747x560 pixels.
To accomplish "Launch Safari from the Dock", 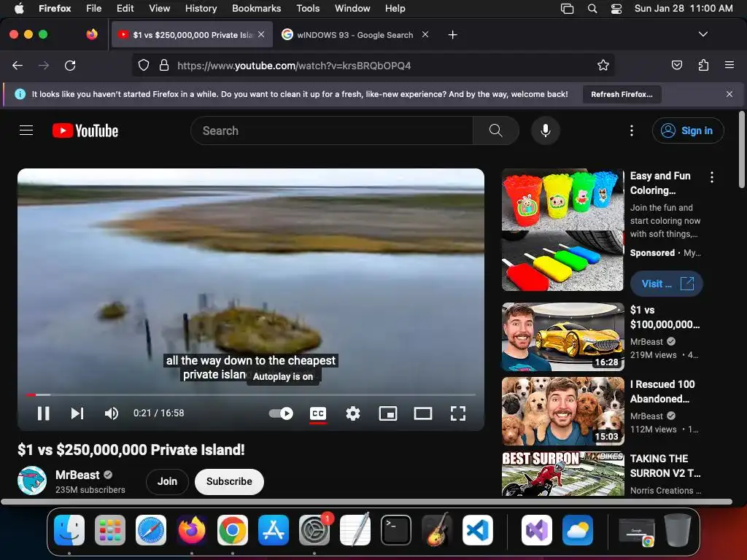I will [x=151, y=529].
